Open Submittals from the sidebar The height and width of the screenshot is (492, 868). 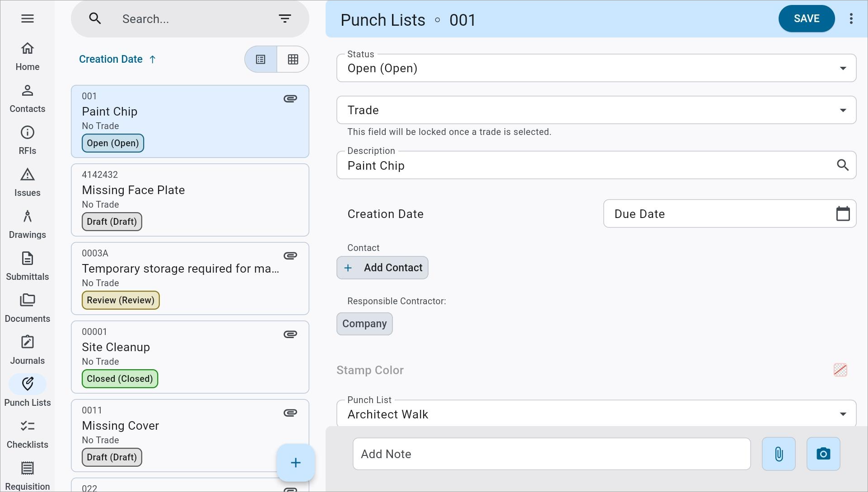point(28,266)
